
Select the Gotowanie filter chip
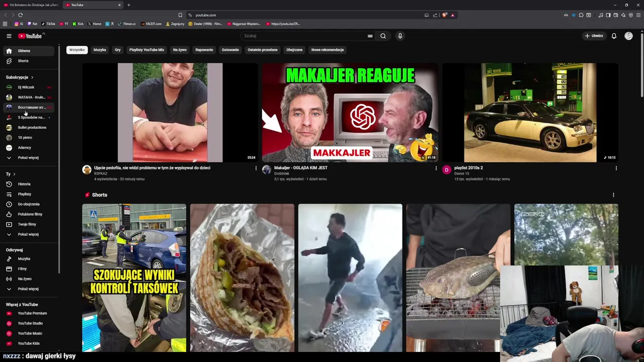230,50
